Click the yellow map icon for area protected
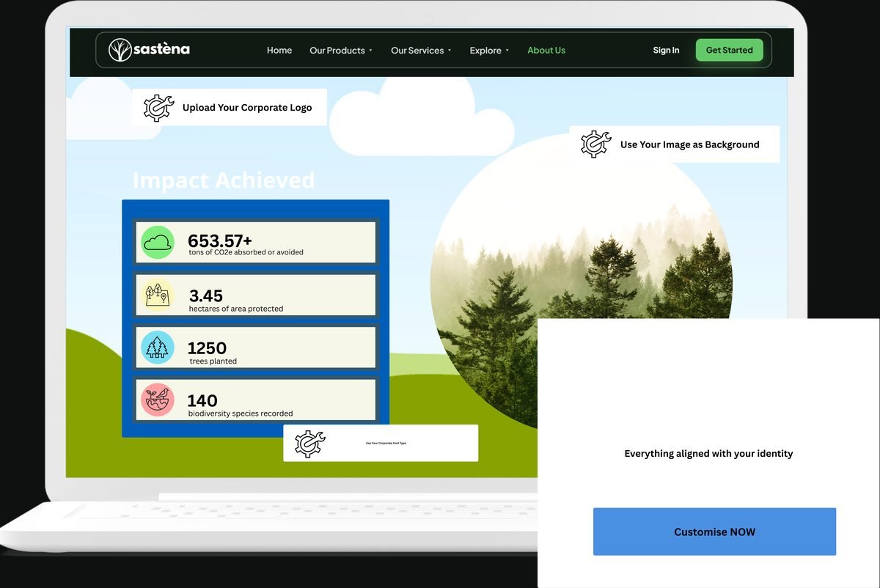 (x=158, y=295)
